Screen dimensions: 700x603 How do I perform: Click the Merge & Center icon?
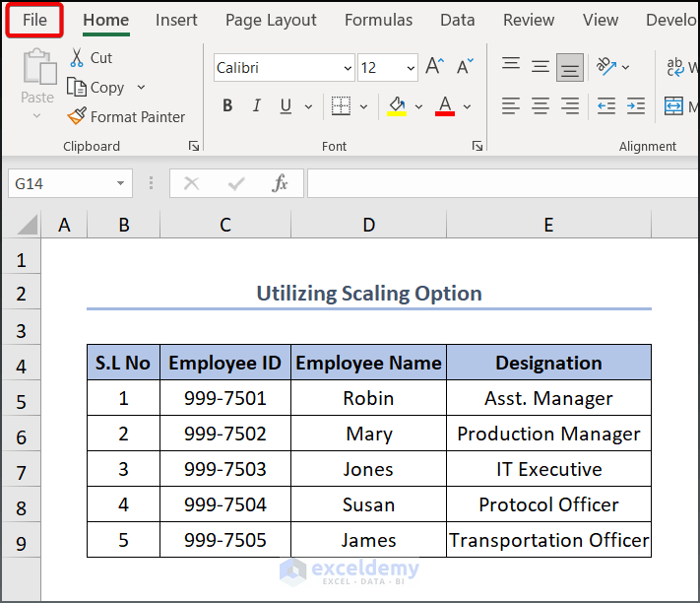point(673,106)
